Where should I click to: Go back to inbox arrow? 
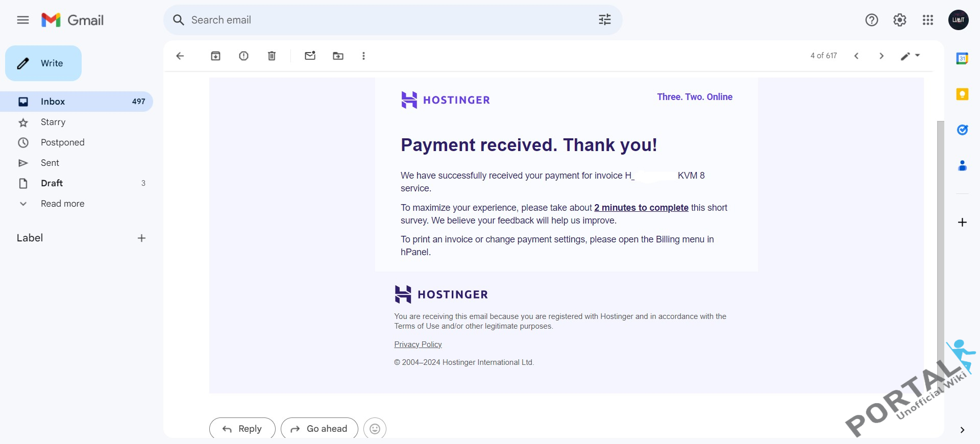pos(180,56)
